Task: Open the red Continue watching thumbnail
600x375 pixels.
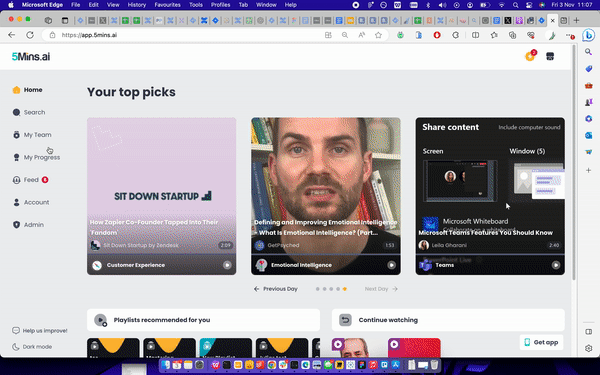Action: 414,347
